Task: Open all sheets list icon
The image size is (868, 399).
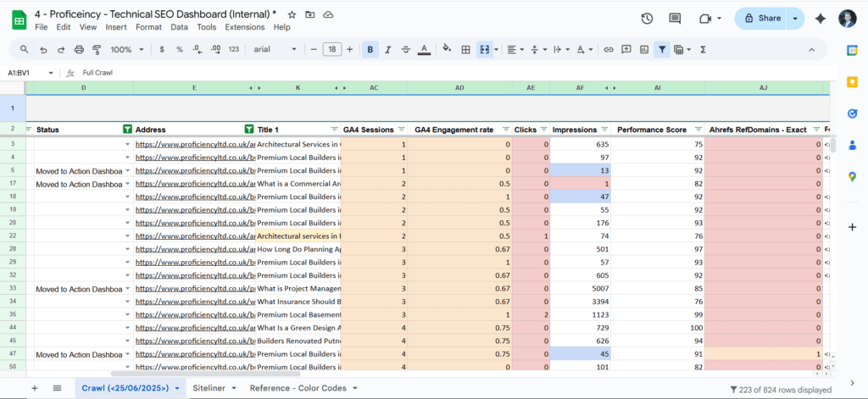Action: tap(57, 388)
